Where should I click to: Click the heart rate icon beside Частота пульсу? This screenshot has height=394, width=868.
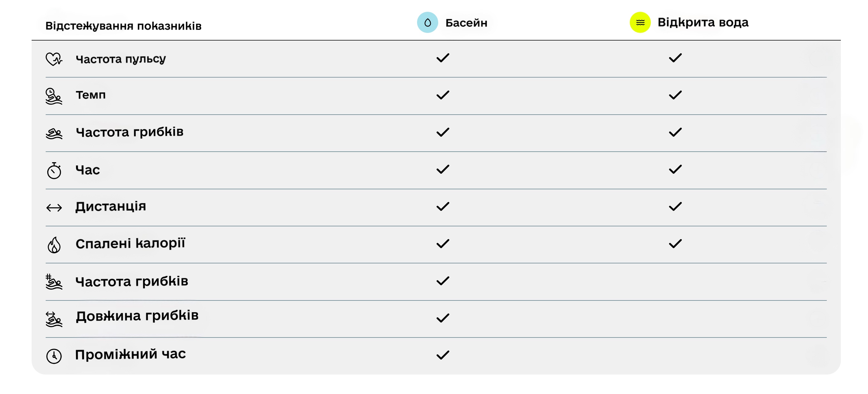click(x=54, y=59)
